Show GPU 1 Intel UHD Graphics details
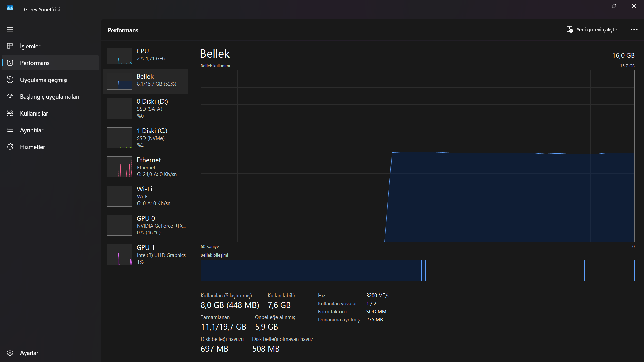The height and width of the screenshot is (362, 644). tap(145, 255)
